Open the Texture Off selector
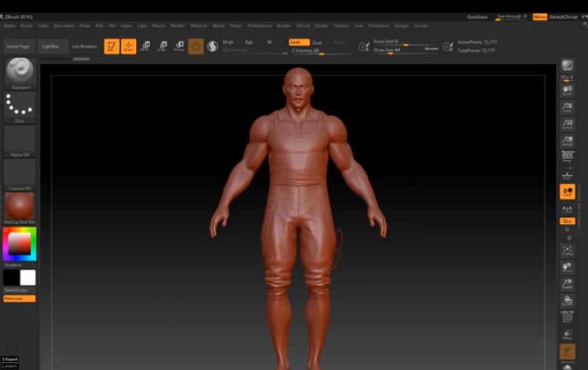This screenshot has width=588, height=370. 20,175
